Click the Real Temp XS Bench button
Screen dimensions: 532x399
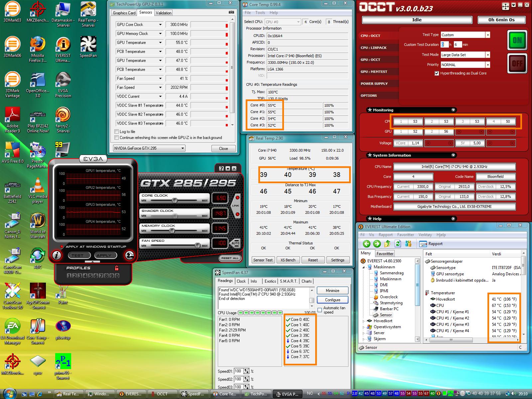(x=288, y=260)
